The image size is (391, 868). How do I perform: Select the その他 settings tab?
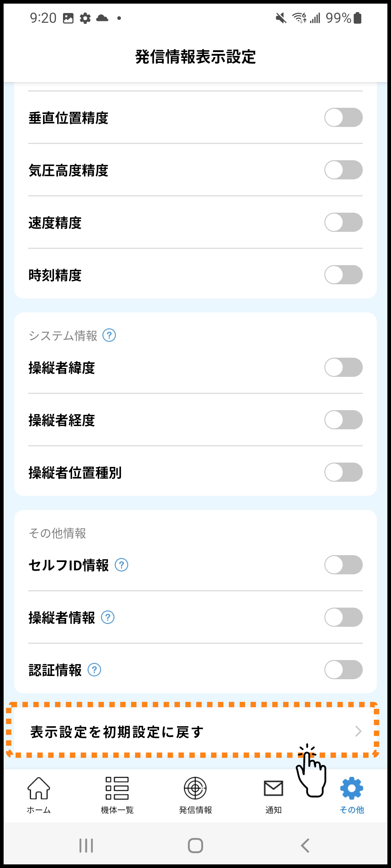pos(352,795)
